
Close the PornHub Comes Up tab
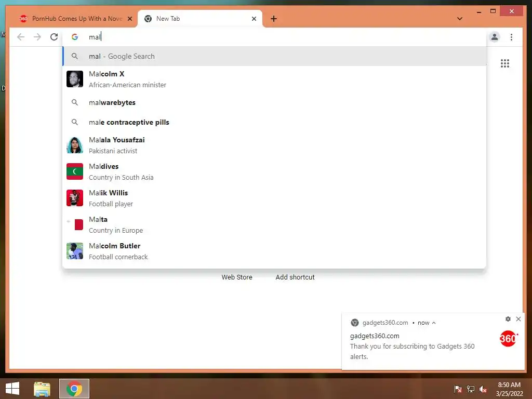coord(129,19)
